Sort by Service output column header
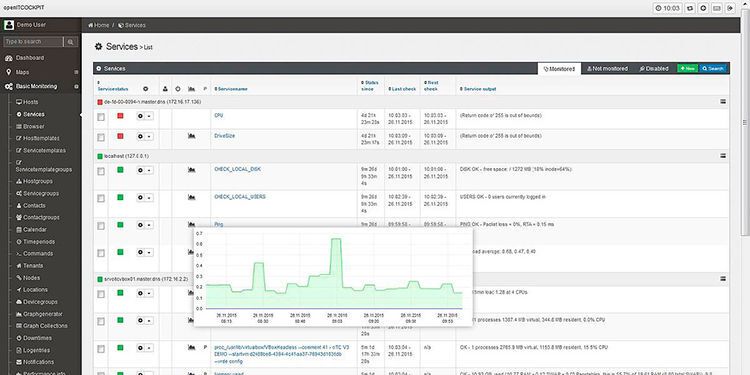750x375 pixels. click(478, 89)
